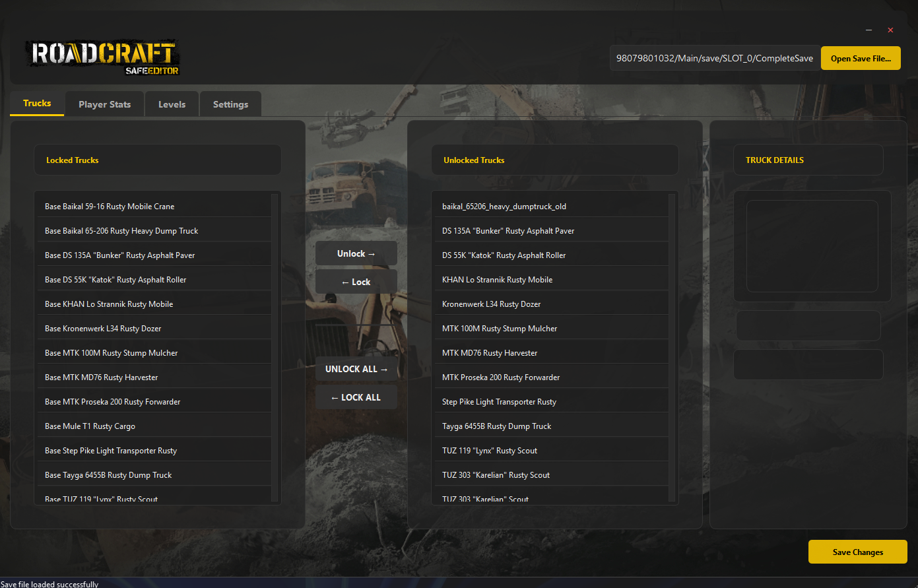Image resolution: width=918 pixels, height=588 pixels.
Task: Open the Settings tab
Action: [230, 104]
